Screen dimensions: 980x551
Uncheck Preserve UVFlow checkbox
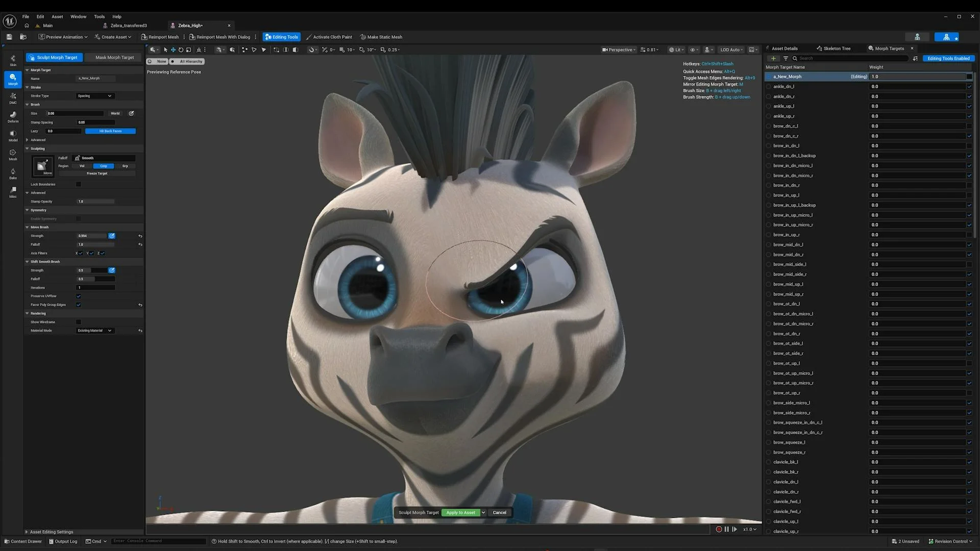[79, 296]
